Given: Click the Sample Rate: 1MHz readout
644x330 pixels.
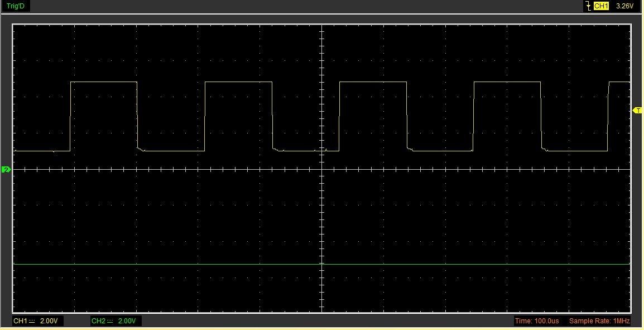Looking at the screenshot, I should (x=600, y=321).
